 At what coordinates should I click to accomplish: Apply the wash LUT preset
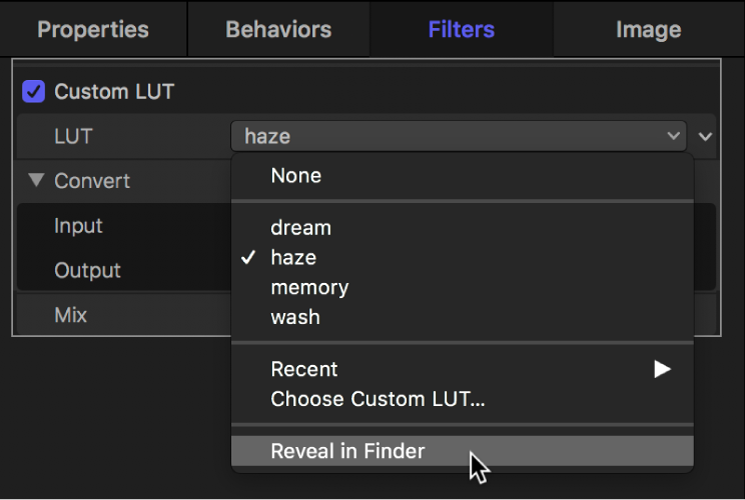click(x=295, y=317)
